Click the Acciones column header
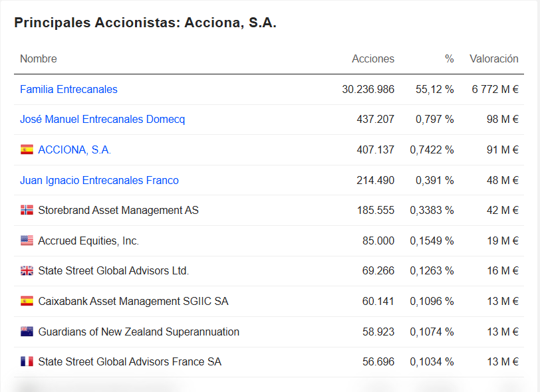 tap(373, 58)
